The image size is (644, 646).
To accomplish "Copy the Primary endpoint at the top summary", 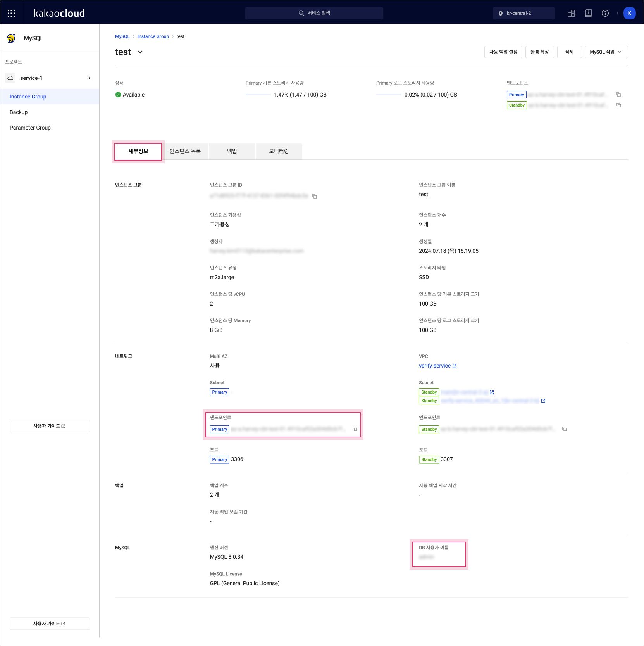I will pos(618,95).
